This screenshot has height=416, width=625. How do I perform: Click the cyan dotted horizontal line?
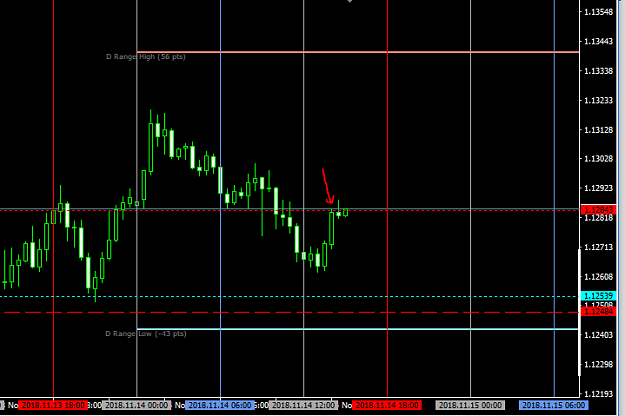289,296
